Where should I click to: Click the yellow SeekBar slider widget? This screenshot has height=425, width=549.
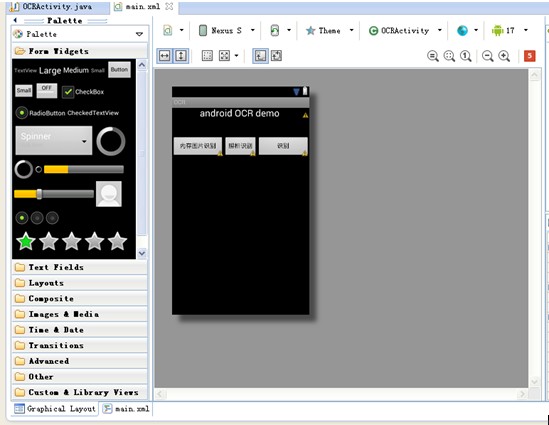[x=54, y=194]
